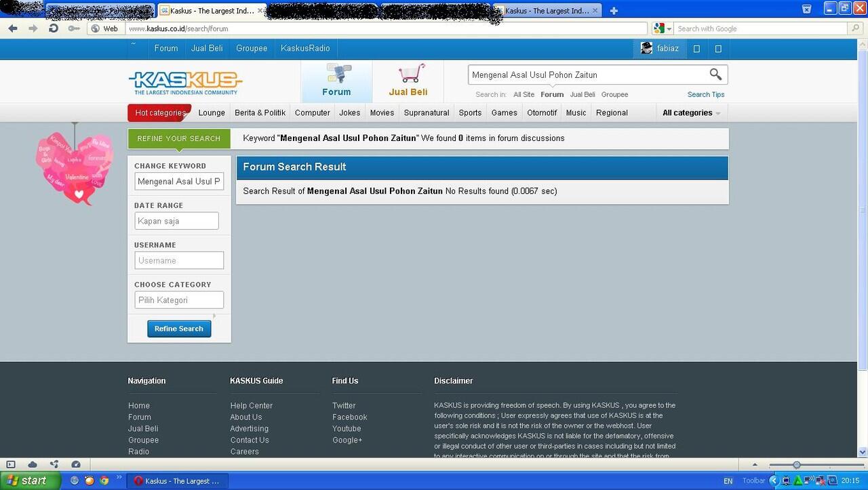Open Forum in the top blue bar
Screen dimensions: 868x490
[x=166, y=48]
